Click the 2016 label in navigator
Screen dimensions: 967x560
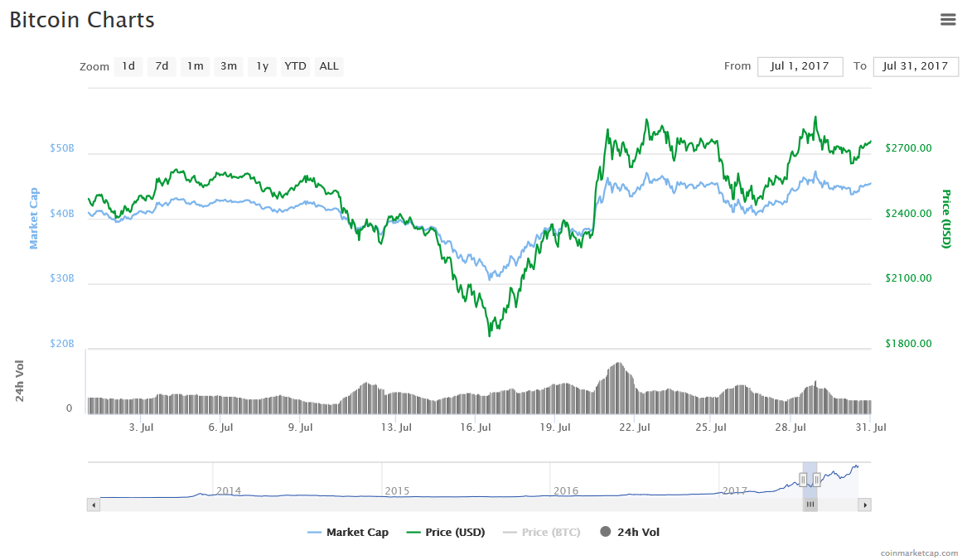click(x=566, y=491)
